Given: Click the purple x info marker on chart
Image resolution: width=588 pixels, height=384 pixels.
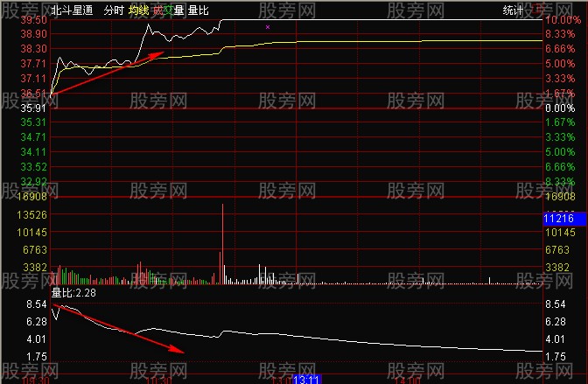Looking at the screenshot, I should [268, 27].
